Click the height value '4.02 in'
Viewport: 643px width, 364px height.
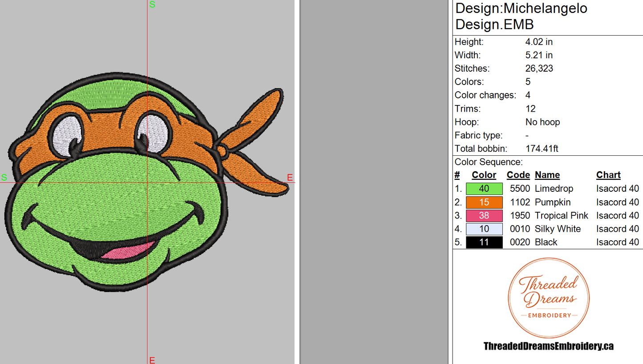click(x=539, y=42)
